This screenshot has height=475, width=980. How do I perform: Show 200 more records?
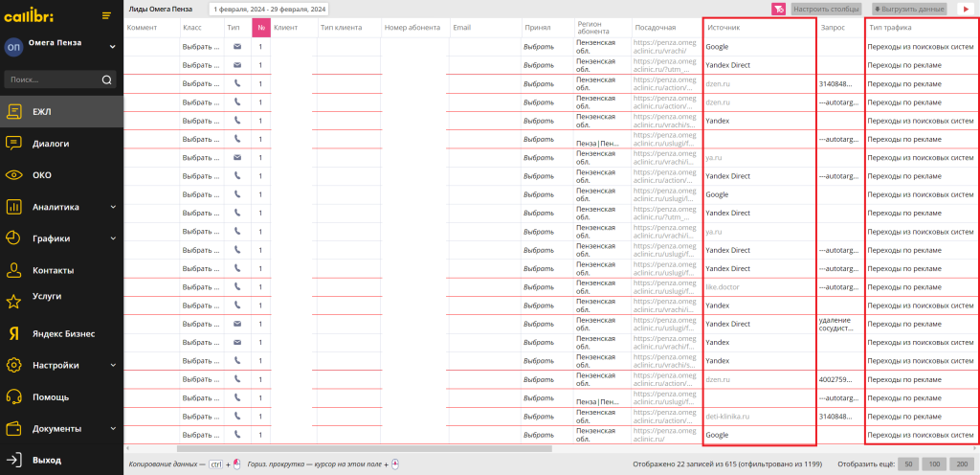(x=961, y=464)
